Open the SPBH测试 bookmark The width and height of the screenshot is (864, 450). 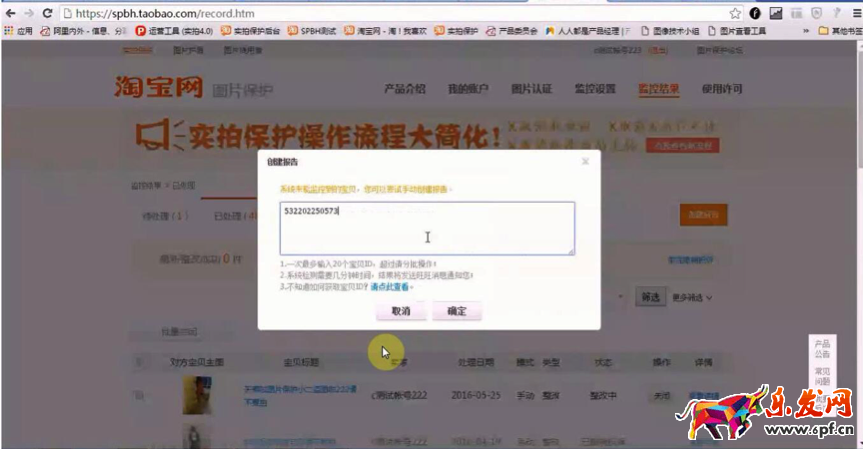tap(312, 31)
